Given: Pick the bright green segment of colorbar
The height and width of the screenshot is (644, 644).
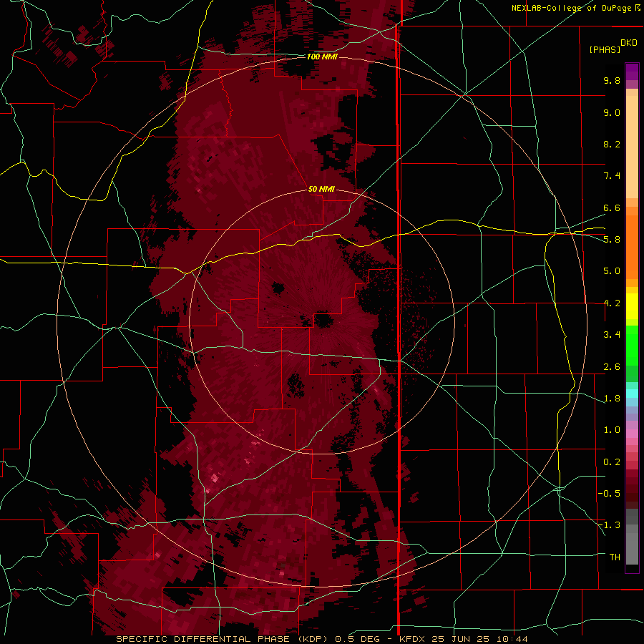Looking at the screenshot, I should (632, 345).
